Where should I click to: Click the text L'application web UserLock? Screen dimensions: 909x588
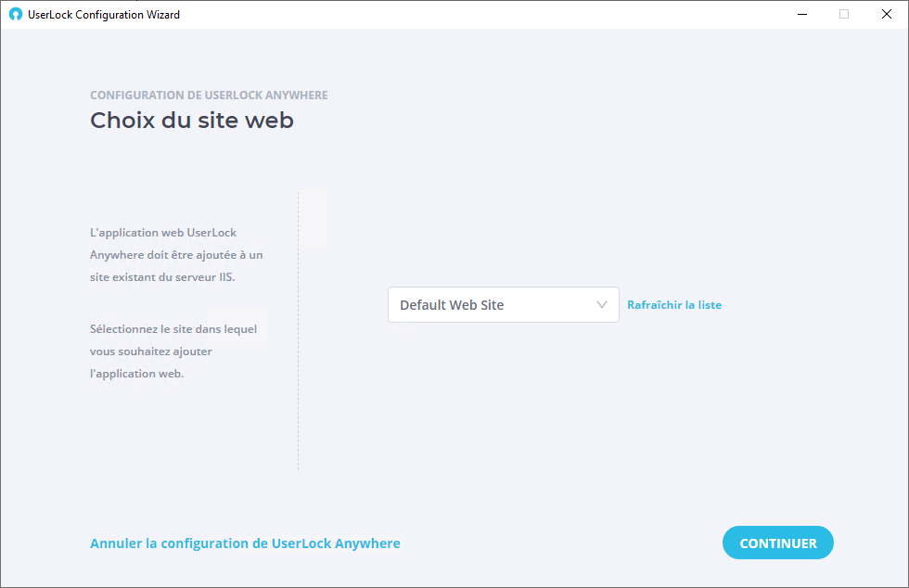click(x=163, y=233)
